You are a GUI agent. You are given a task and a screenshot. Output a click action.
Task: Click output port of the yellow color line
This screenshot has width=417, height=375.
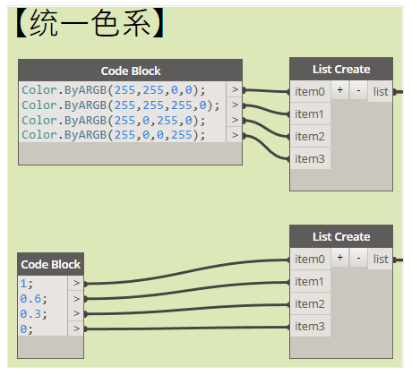(235, 105)
